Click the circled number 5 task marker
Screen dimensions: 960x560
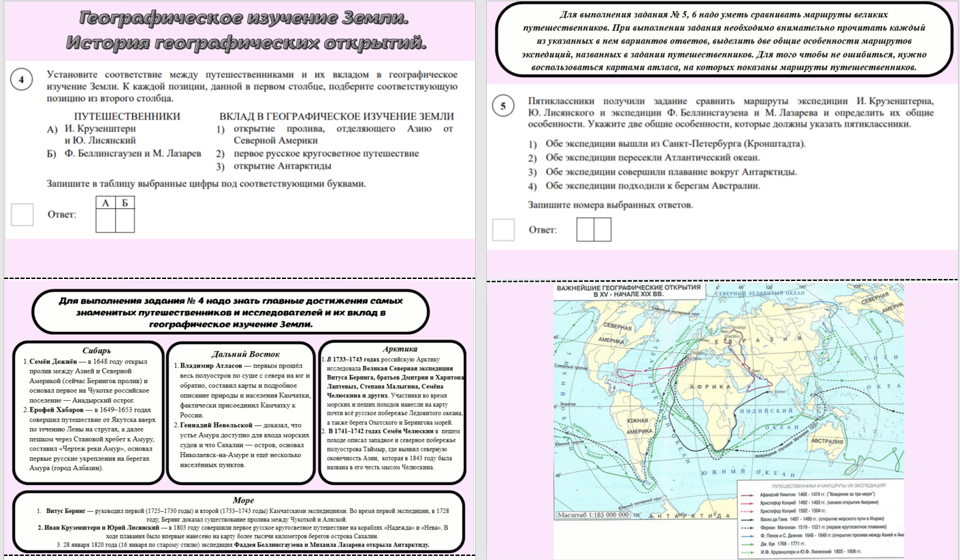pyautogui.click(x=503, y=107)
